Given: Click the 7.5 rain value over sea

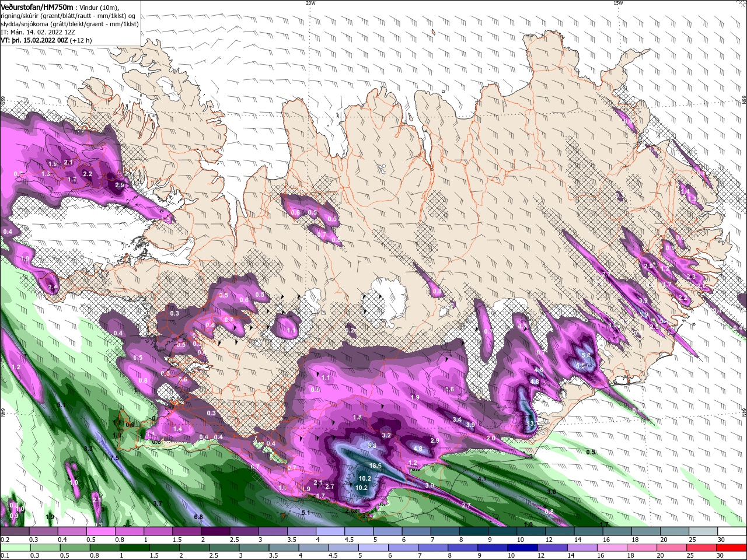Looking at the screenshot, I should [114, 459].
